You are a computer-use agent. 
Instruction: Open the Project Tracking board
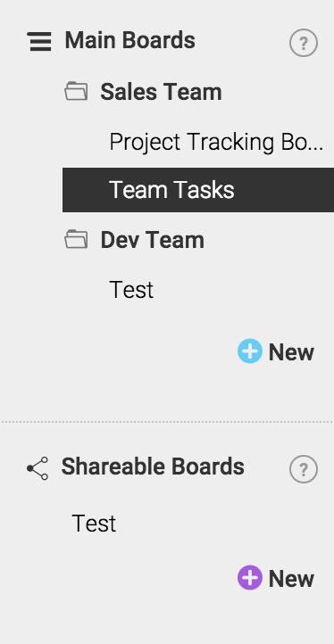click(216, 142)
